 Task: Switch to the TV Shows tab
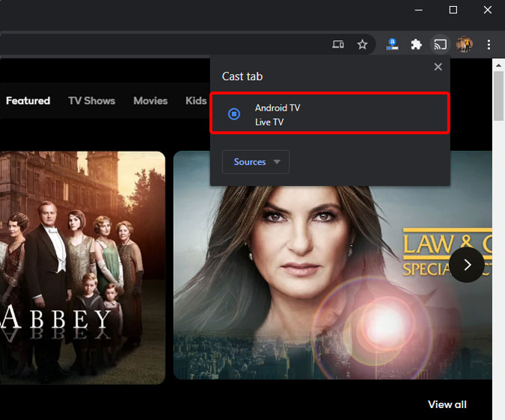coord(91,101)
